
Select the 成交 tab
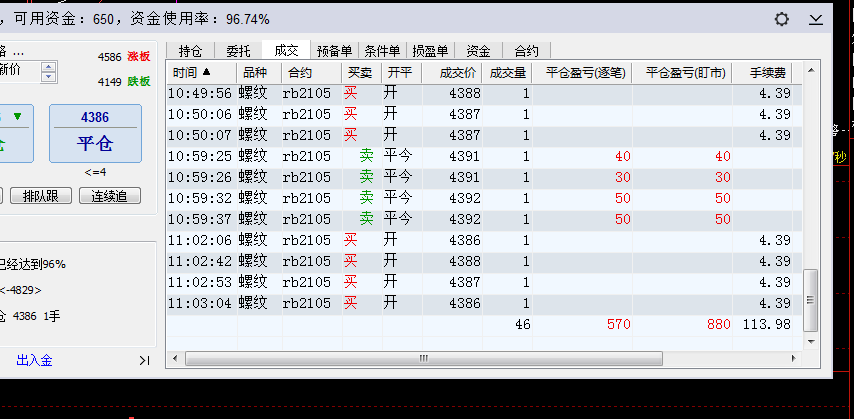(286, 50)
